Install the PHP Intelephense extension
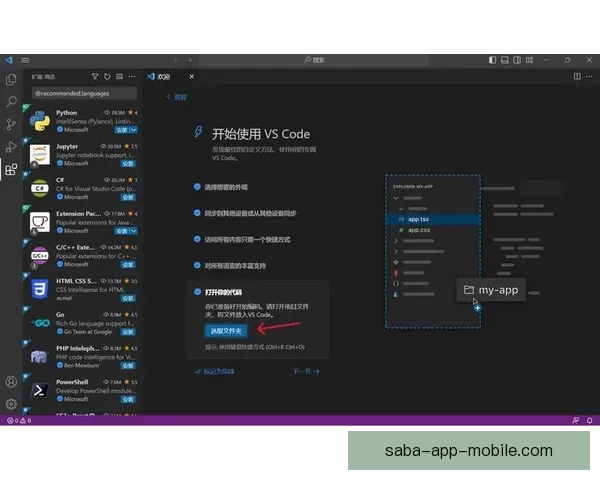600x480 pixels. [128, 366]
